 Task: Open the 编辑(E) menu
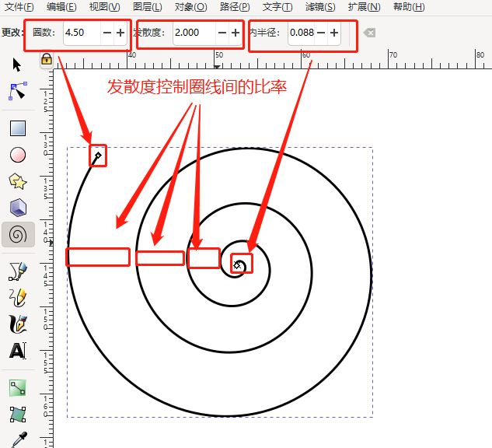click(x=61, y=6)
